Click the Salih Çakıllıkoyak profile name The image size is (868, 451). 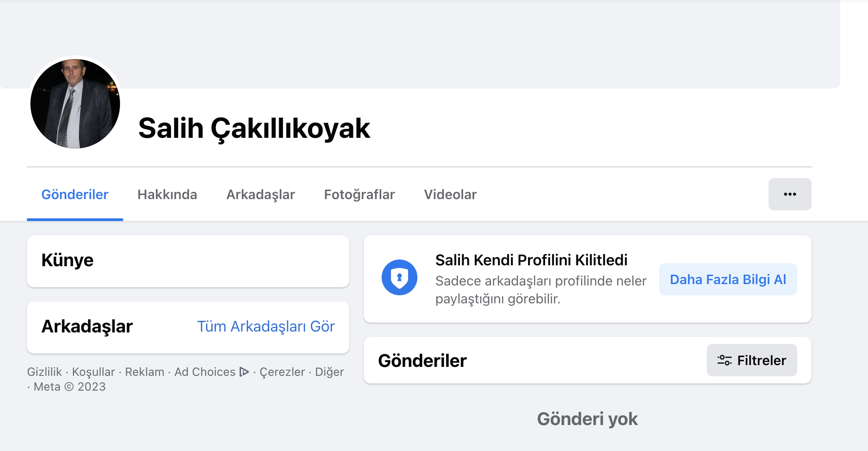(x=254, y=128)
